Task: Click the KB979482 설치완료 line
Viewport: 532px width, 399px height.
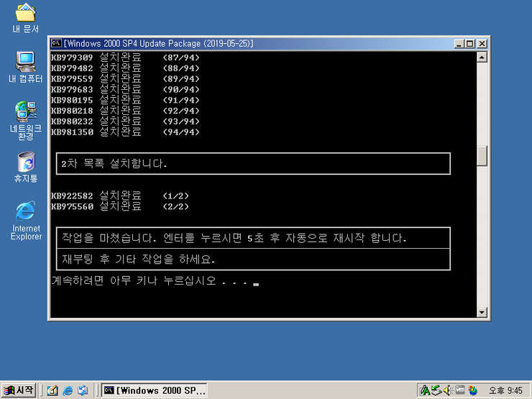Action: [125, 68]
